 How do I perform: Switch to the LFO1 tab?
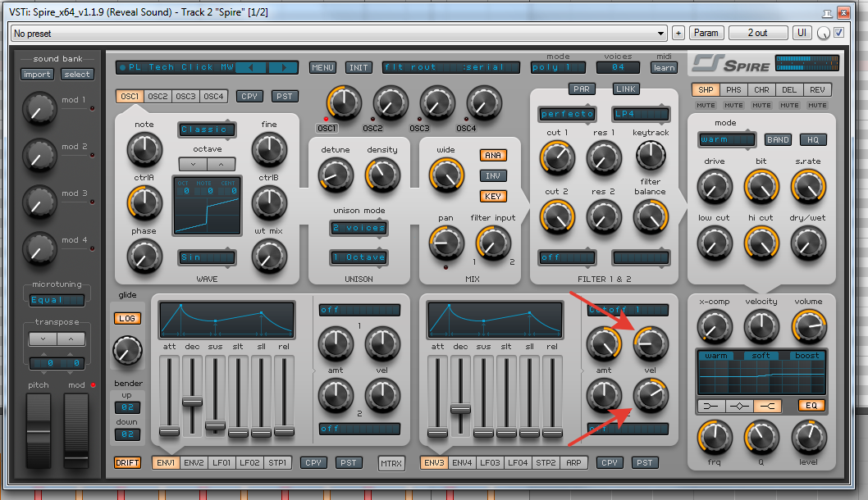point(222,463)
